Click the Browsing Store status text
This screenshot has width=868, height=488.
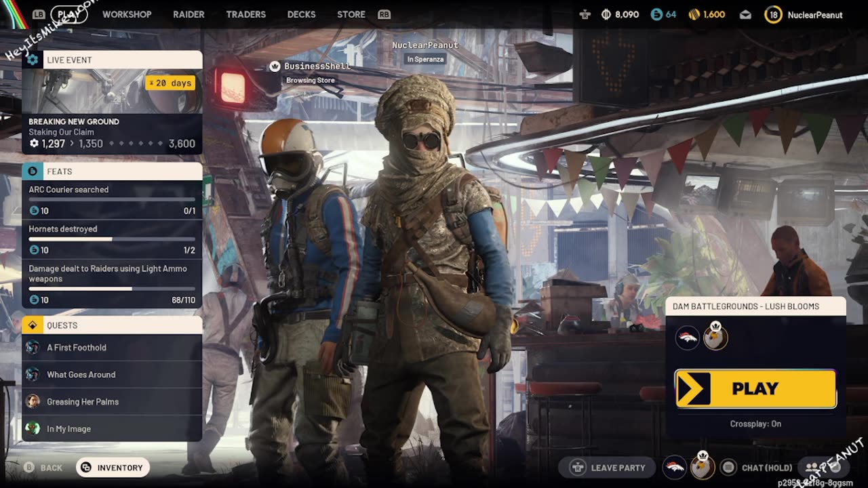[x=311, y=80]
